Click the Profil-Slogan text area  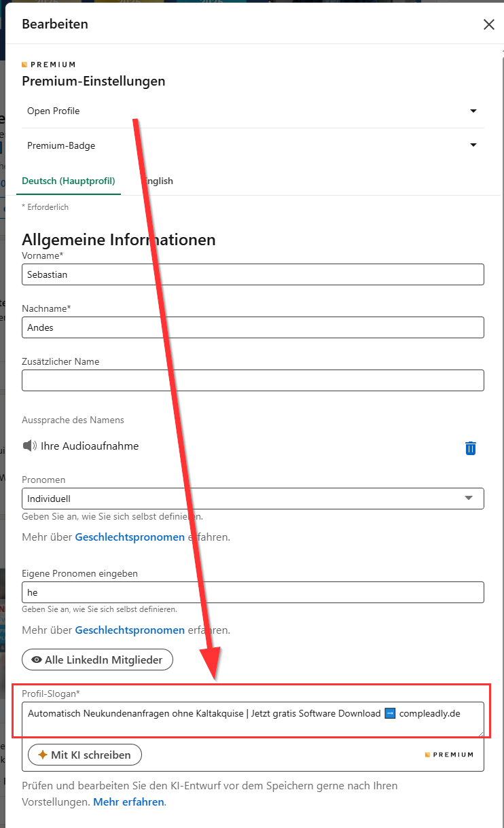[x=253, y=719]
